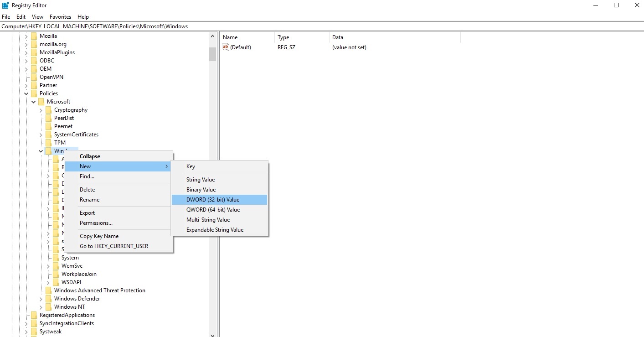This screenshot has width=644, height=337.
Task: Click the scrollbar down arrow in the tree pane
Action: pyautogui.click(x=212, y=334)
